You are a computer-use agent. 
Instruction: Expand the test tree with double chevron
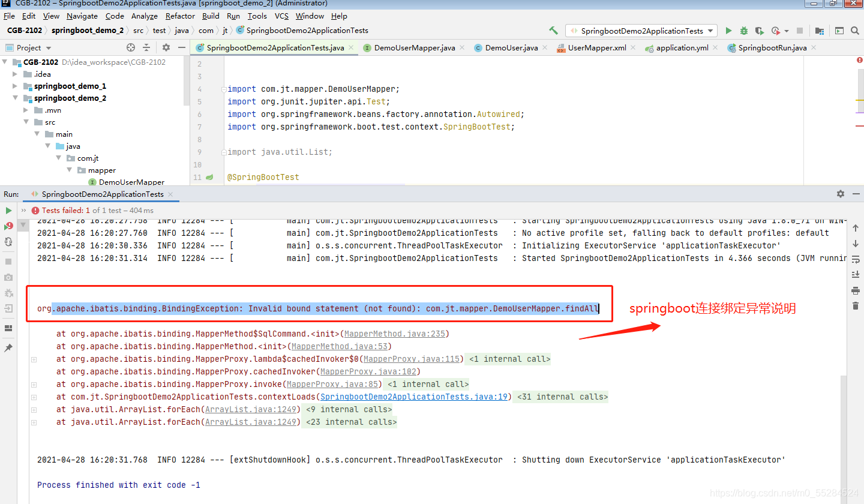[23, 211]
